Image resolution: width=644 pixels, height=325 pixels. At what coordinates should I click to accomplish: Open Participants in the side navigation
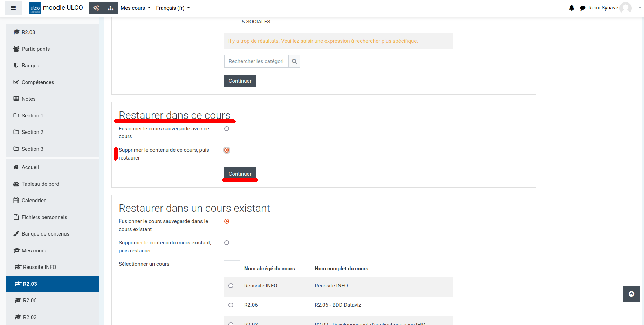pos(35,49)
